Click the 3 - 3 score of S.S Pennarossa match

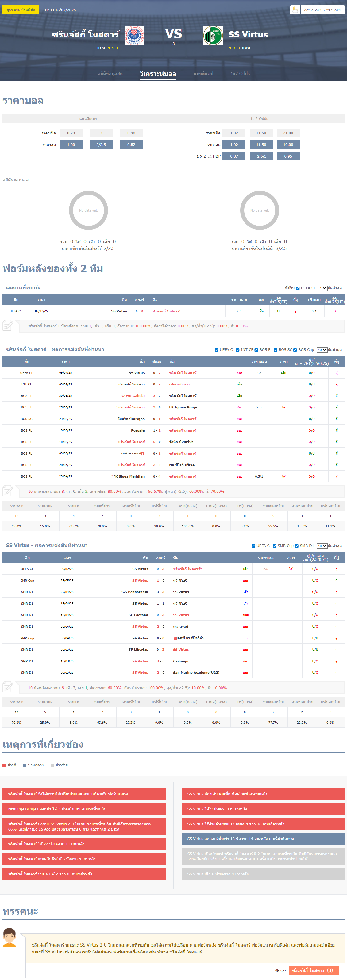pyautogui.click(x=160, y=592)
